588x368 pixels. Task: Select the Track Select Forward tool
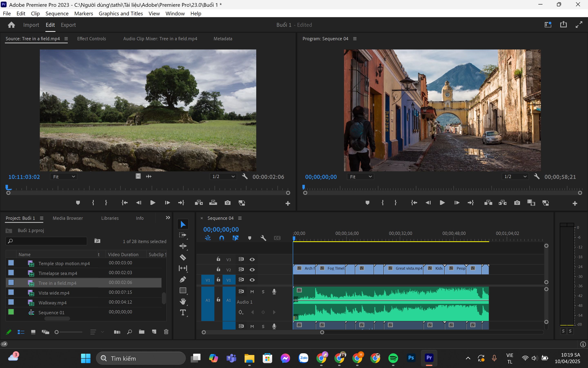(x=183, y=235)
